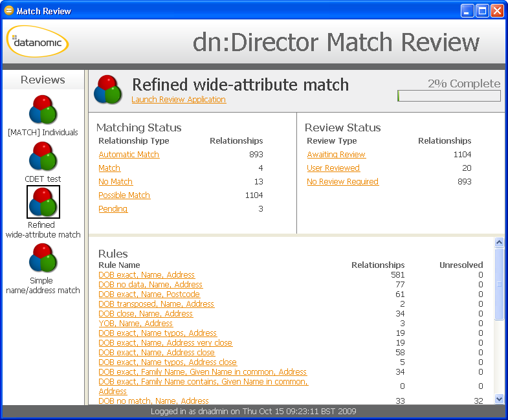Screen dimensions: 508x420
Task: View Pending relationships
Action: click(x=113, y=209)
